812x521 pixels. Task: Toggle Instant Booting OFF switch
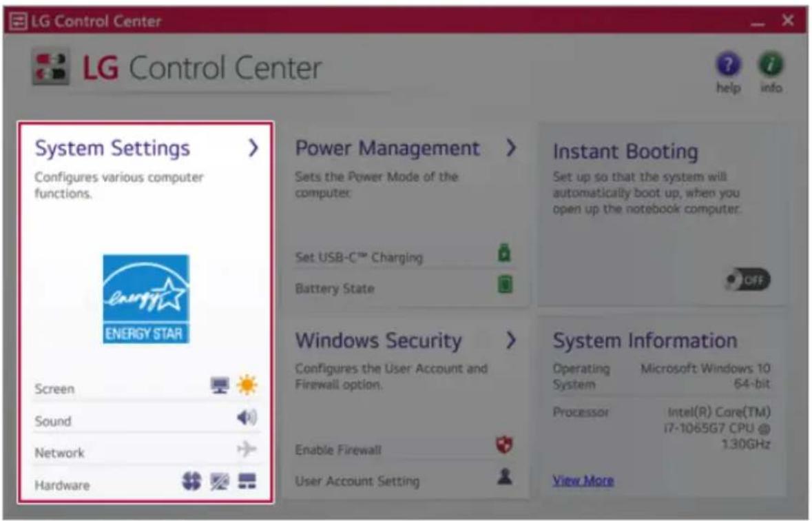(747, 280)
